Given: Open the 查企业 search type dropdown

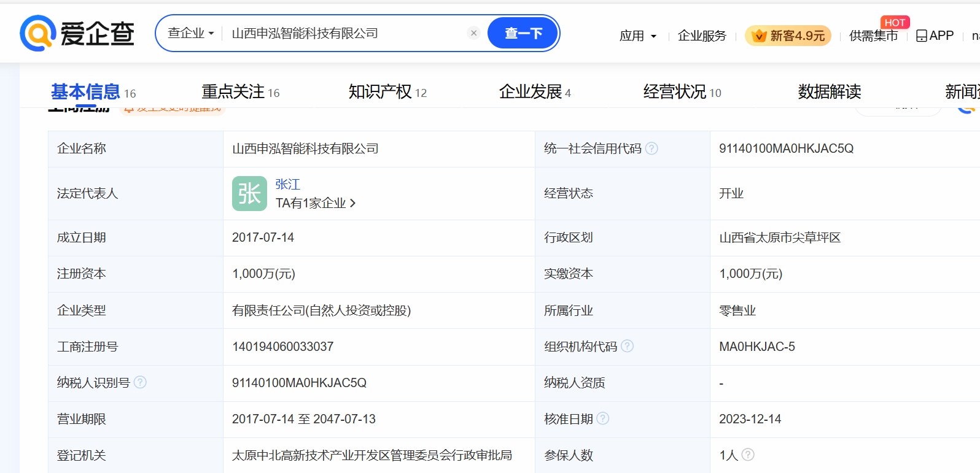Looking at the screenshot, I should (x=191, y=33).
